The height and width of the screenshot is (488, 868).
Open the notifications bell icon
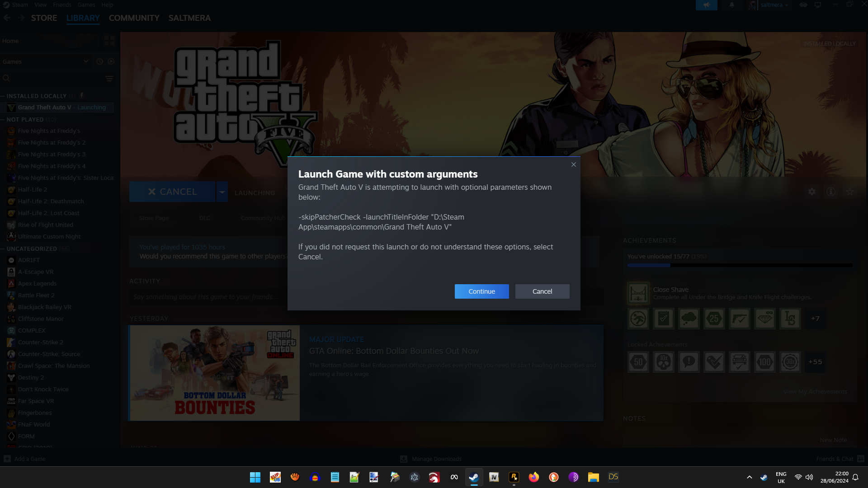click(x=731, y=5)
